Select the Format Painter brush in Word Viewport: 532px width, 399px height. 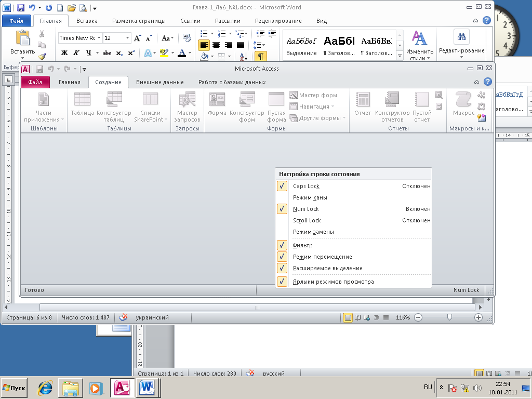coord(42,56)
